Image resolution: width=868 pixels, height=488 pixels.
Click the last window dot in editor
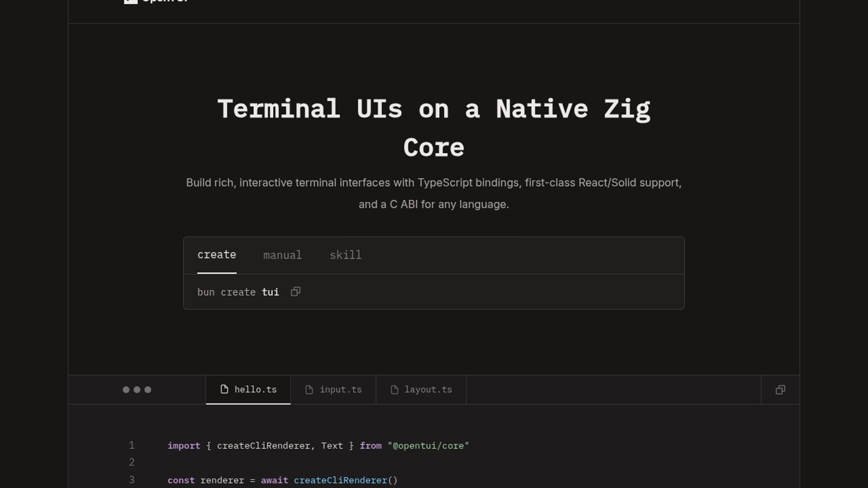point(148,390)
